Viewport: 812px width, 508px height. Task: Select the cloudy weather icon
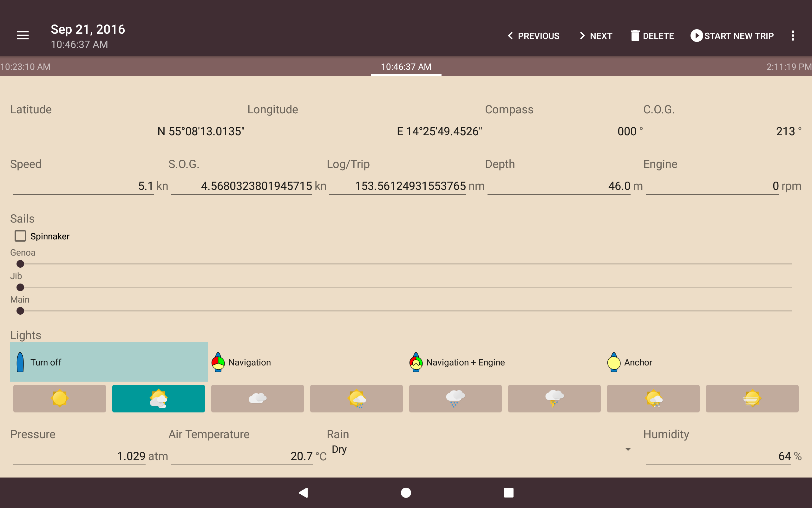[x=257, y=398]
